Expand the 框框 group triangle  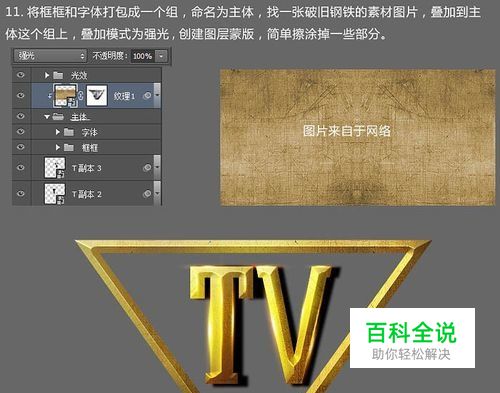58,147
